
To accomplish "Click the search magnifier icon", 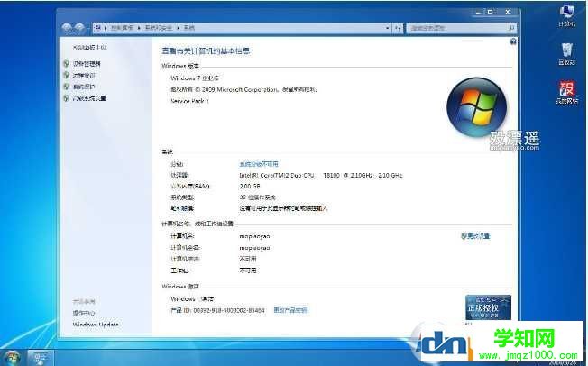I will click(x=511, y=28).
